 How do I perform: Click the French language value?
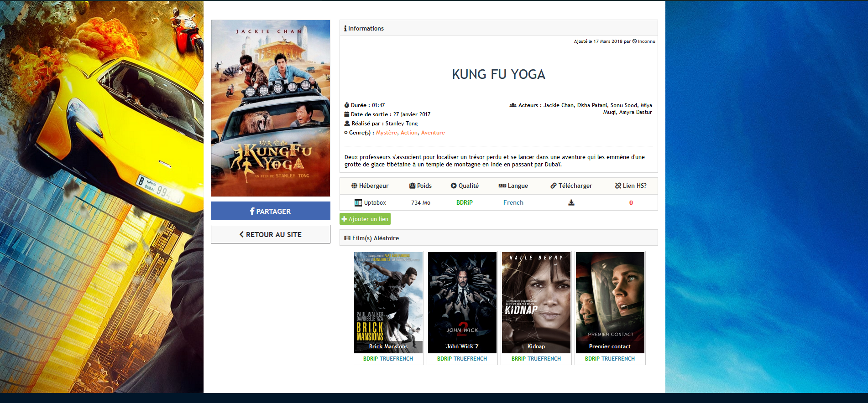click(x=513, y=203)
